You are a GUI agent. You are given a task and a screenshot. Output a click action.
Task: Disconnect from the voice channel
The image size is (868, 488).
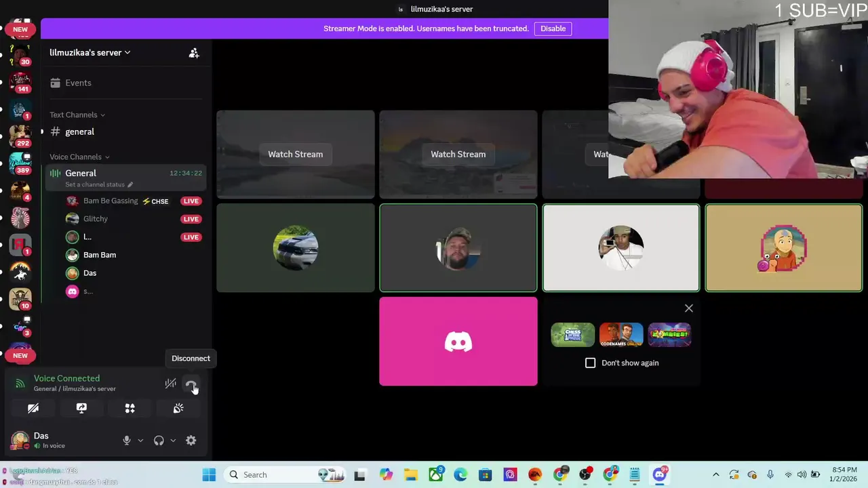pyautogui.click(x=191, y=384)
